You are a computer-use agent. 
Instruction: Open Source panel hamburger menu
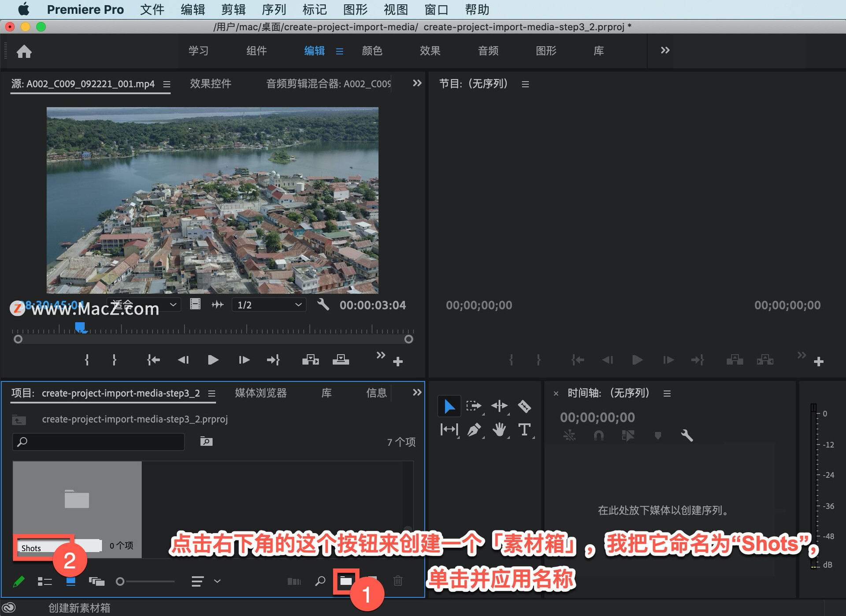(x=167, y=84)
